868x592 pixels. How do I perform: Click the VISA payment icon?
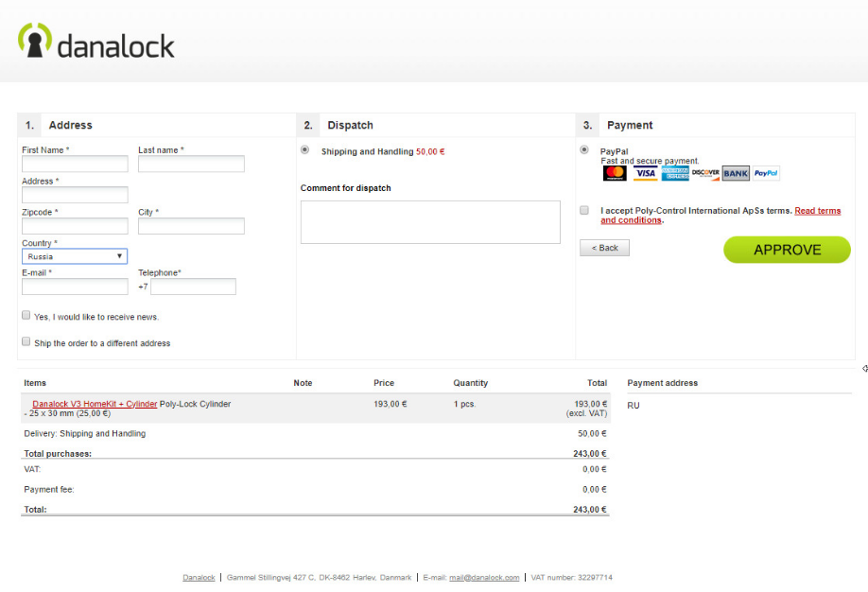[645, 173]
